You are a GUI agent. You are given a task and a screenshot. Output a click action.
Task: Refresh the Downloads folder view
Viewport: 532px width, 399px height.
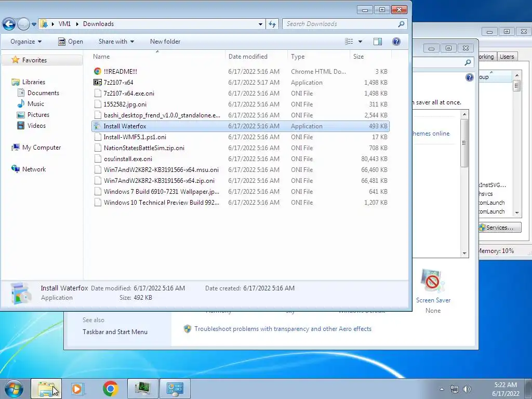click(272, 24)
